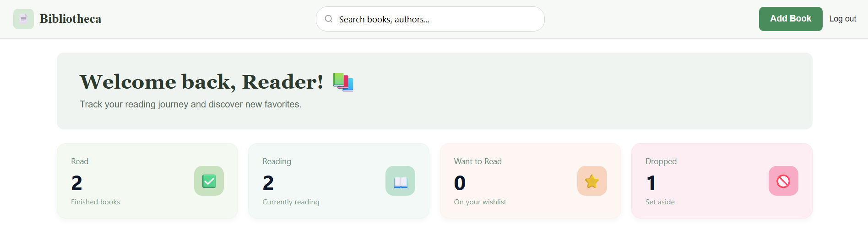The image size is (868, 240).
Task: Click the Set aside caption
Action: (660, 202)
